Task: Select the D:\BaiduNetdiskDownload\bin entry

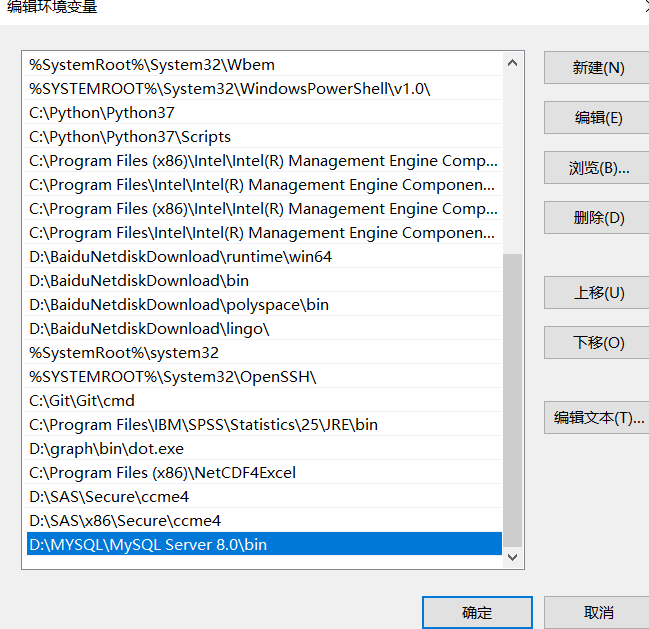Action: click(262, 281)
